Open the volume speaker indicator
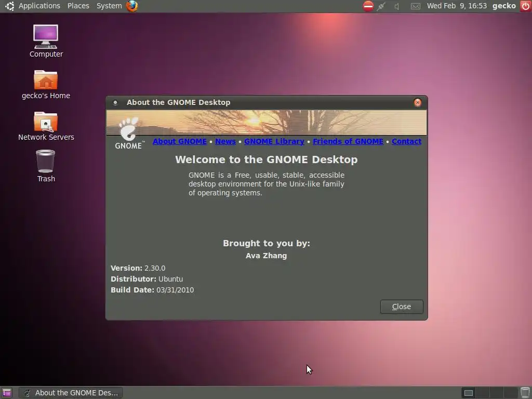The height and width of the screenshot is (399, 532). (396, 6)
